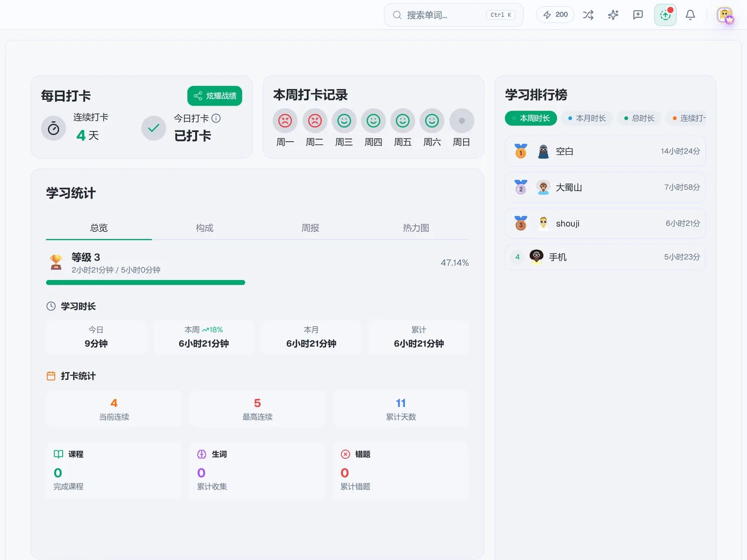Click the 本周 6小时21分钟 stat card
Image resolution: width=747 pixels, height=560 pixels.
[204, 337]
